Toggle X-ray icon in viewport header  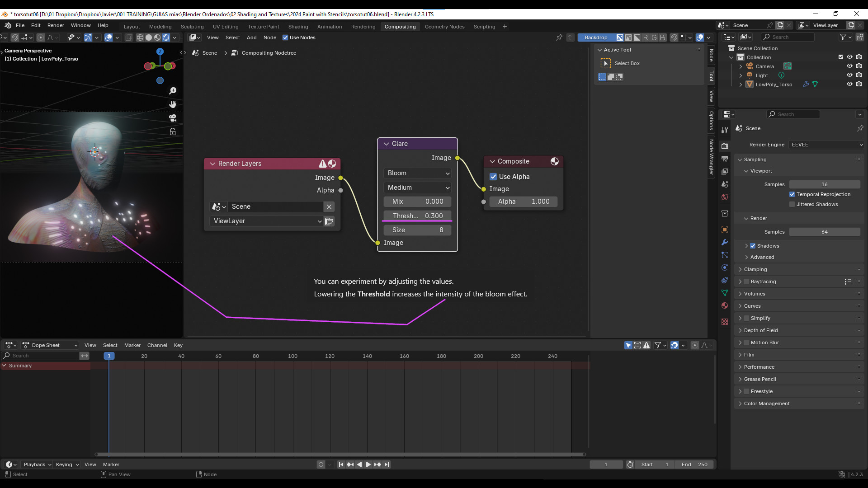pos(128,38)
